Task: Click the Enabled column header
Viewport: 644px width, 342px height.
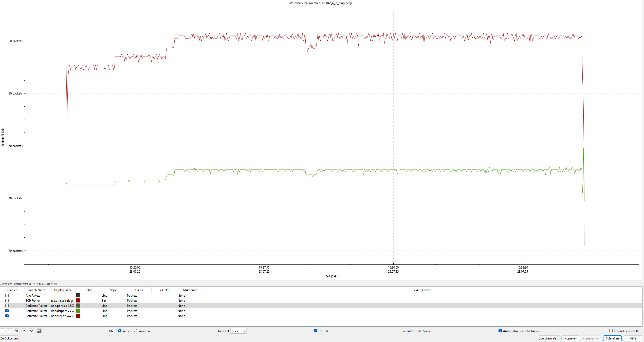Action: (x=12, y=290)
